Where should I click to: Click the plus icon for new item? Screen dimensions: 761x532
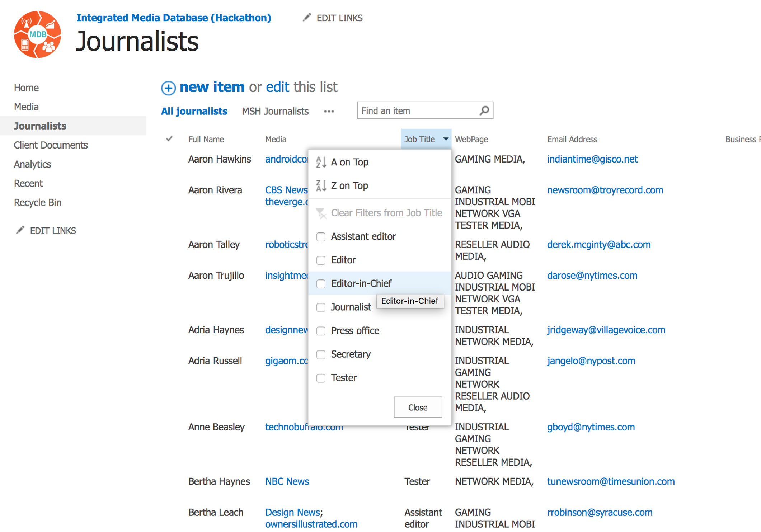[x=168, y=88]
